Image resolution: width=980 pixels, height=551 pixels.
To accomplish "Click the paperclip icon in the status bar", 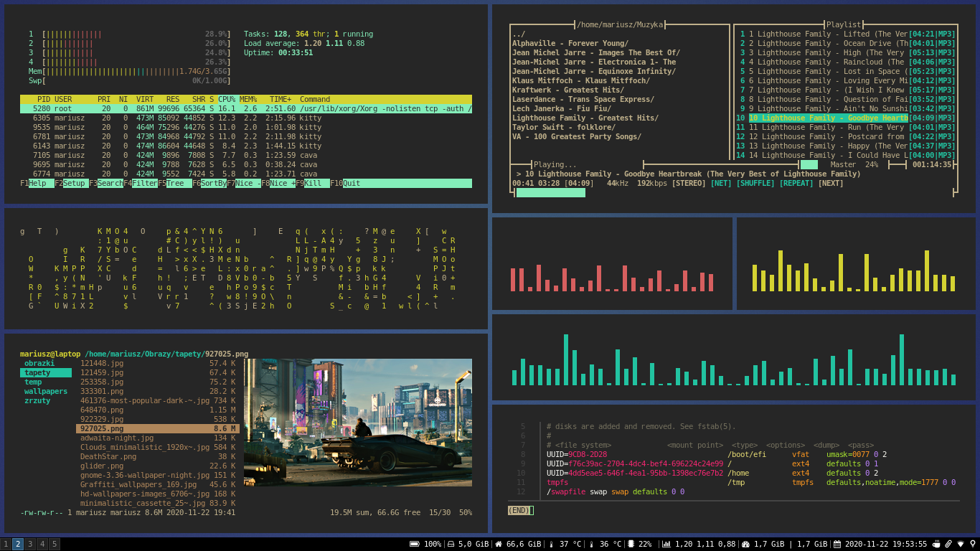I will (x=948, y=544).
